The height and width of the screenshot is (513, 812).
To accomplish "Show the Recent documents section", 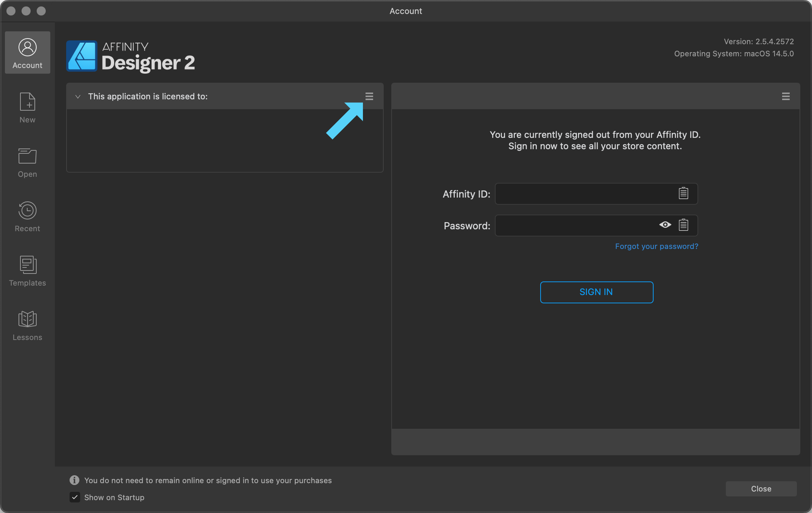I will pos(28,217).
